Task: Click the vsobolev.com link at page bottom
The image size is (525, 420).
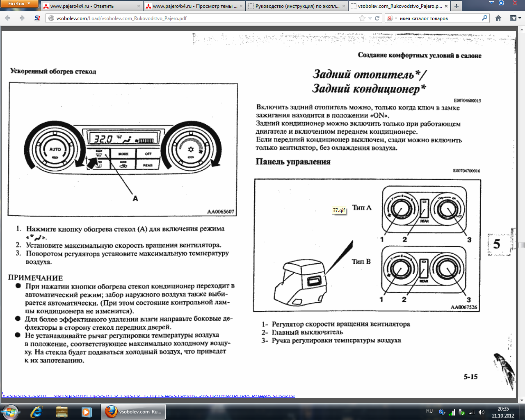Action: (24, 395)
